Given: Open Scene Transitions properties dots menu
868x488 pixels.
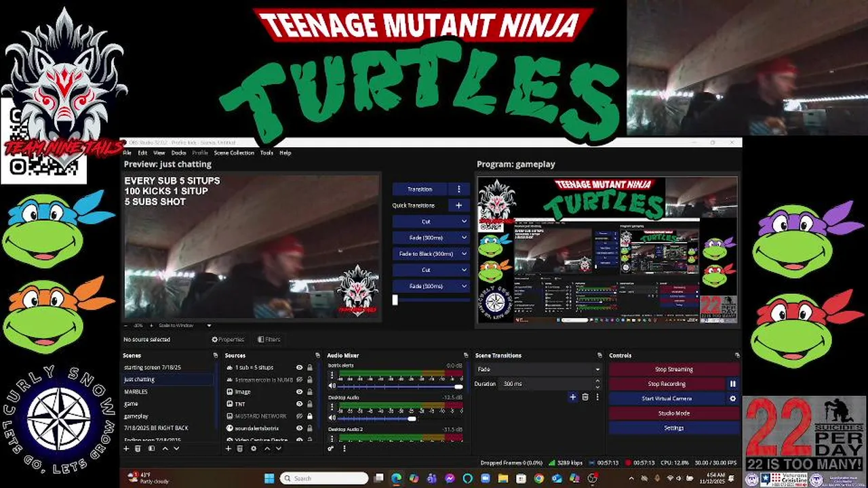Looking at the screenshot, I should pos(597,397).
